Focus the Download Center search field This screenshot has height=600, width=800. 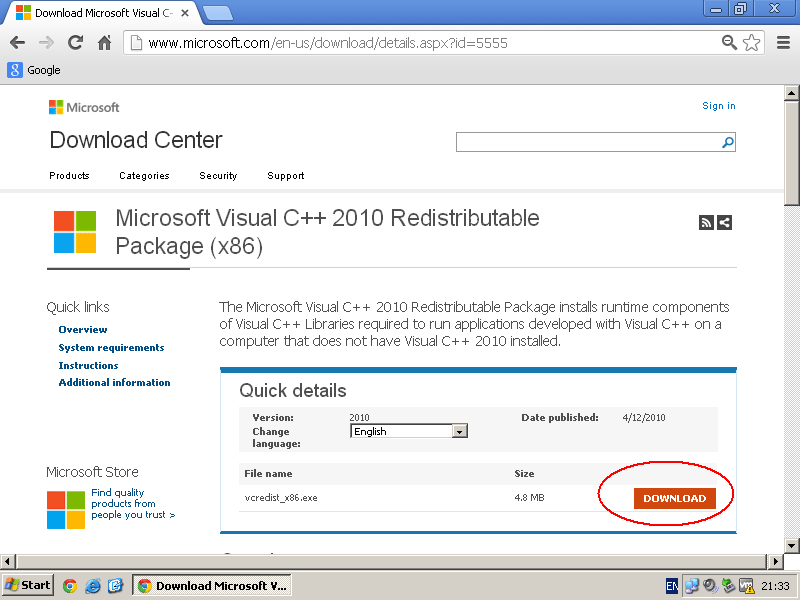(589, 142)
